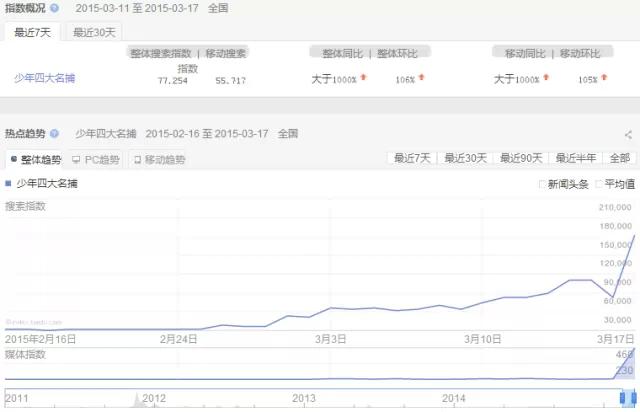Open the 少年四大名捕 keyword link
Image resolution: width=640 pixels, height=412 pixels.
coord(45,78)
